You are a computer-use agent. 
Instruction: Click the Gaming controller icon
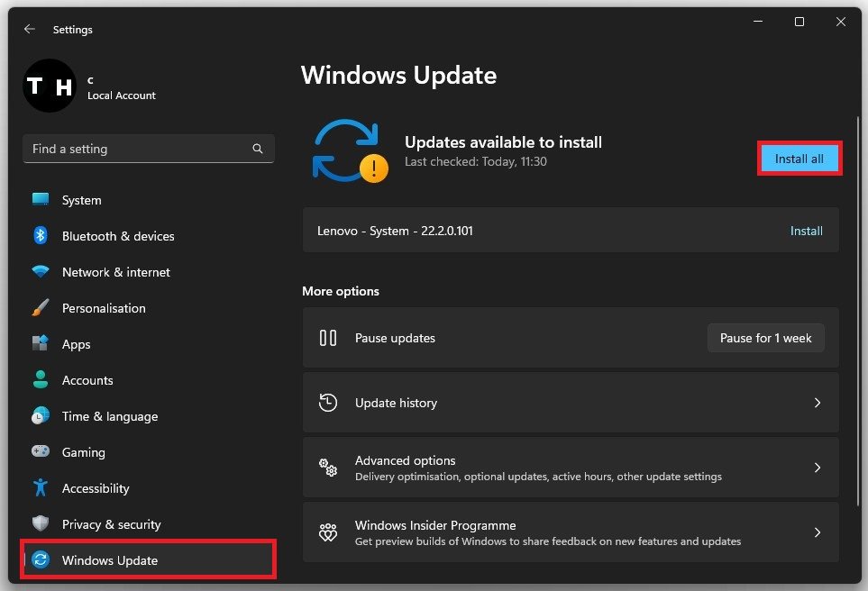click(41, 452)
